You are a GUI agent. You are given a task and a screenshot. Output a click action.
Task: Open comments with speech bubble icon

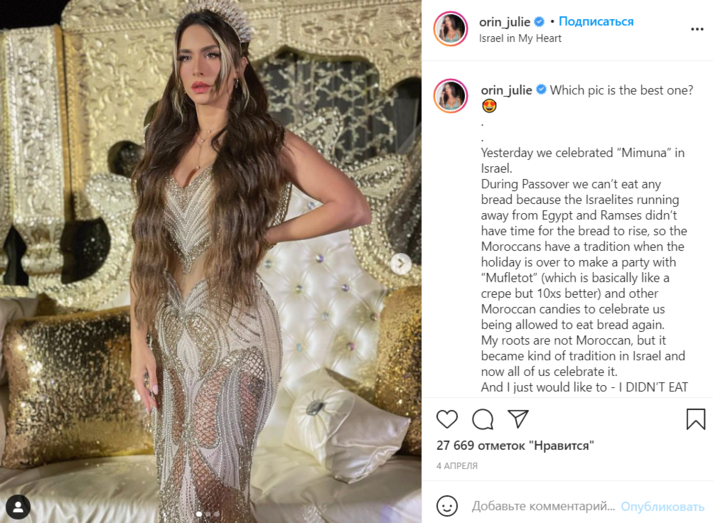coord(482,419)
